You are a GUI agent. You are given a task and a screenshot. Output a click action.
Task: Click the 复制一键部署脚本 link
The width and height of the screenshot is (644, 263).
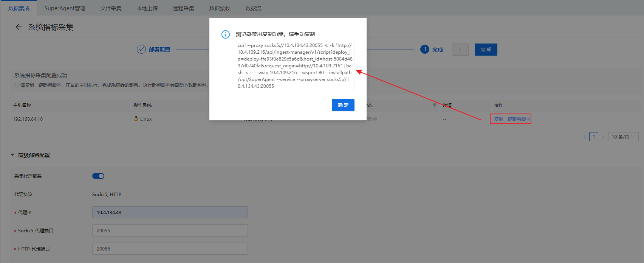(x=512, y=119)
